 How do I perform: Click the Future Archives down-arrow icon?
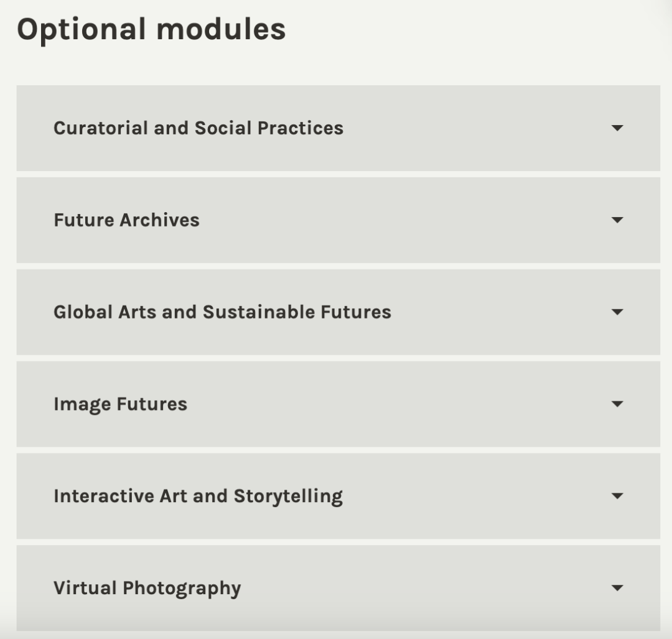pyautogui.click(x=617, y=220)
